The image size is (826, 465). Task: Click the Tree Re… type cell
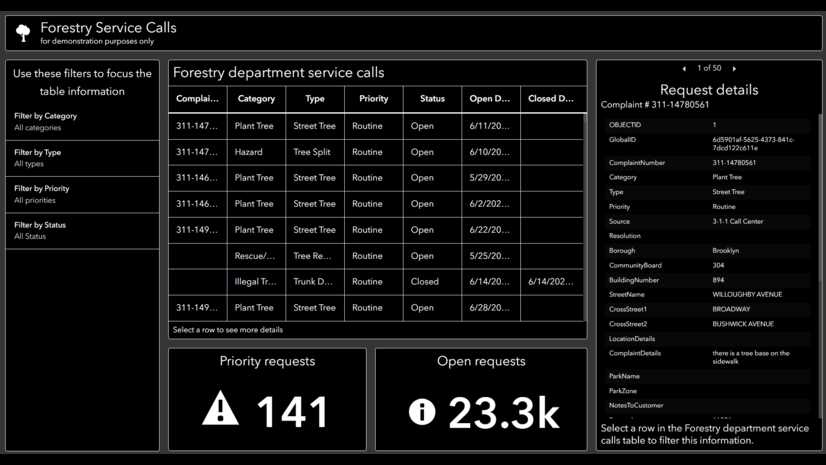coord(315,256)
